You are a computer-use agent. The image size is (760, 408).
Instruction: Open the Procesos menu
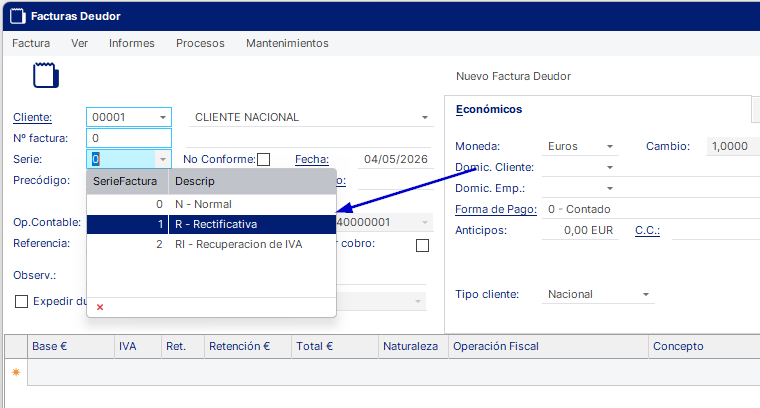[200, 43]
